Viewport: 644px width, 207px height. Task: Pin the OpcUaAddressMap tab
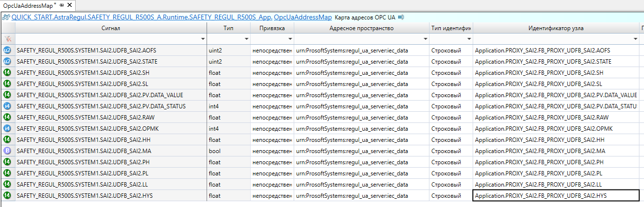62,5
